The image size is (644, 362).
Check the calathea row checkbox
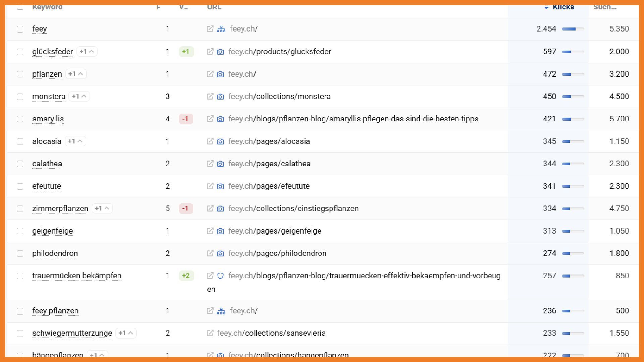point(20,164)
